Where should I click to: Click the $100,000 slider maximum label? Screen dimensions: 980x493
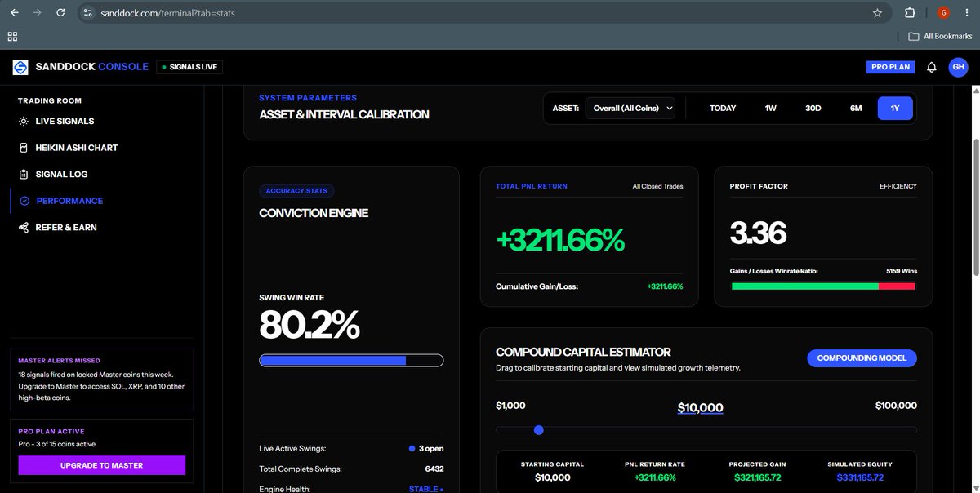pos(896,406)
